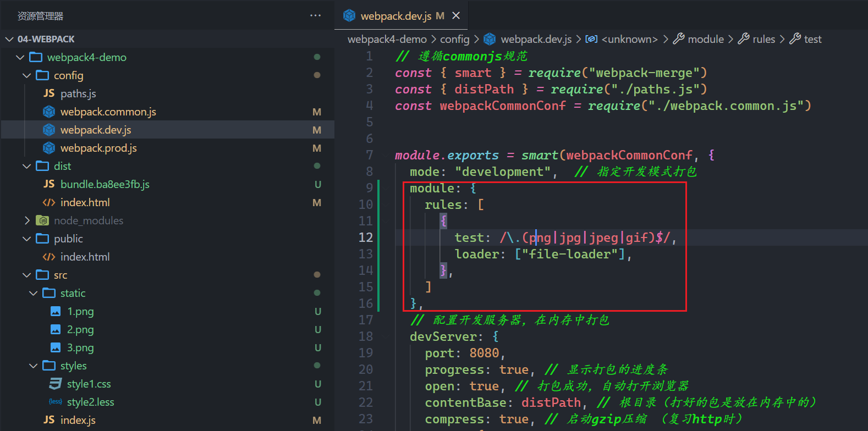Image resolution: width=868 pixels, height=431 pixels.
Task: Click webpack4-demo in the breadcrumb
Action: click(x=387, y=39)
